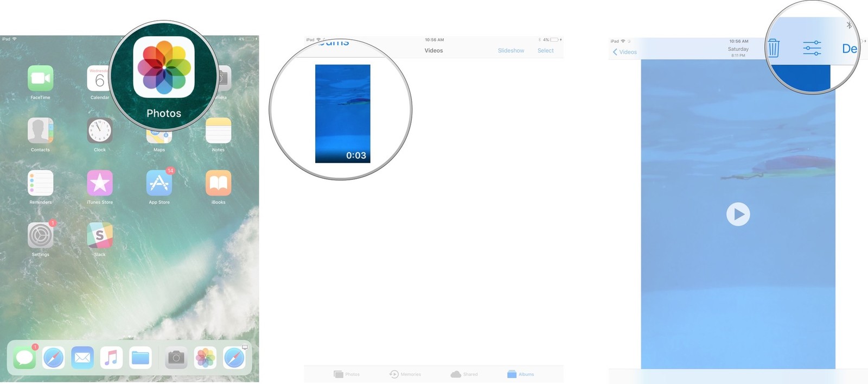The height and width of the screenshot is (384, 868).
Task: Open the Contacts app
Action: click(41, 130)
